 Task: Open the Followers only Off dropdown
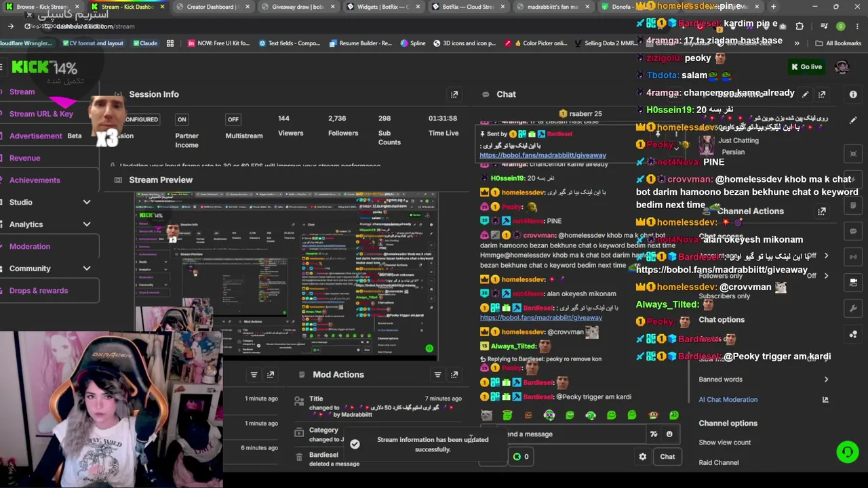[x=815, y=276]
